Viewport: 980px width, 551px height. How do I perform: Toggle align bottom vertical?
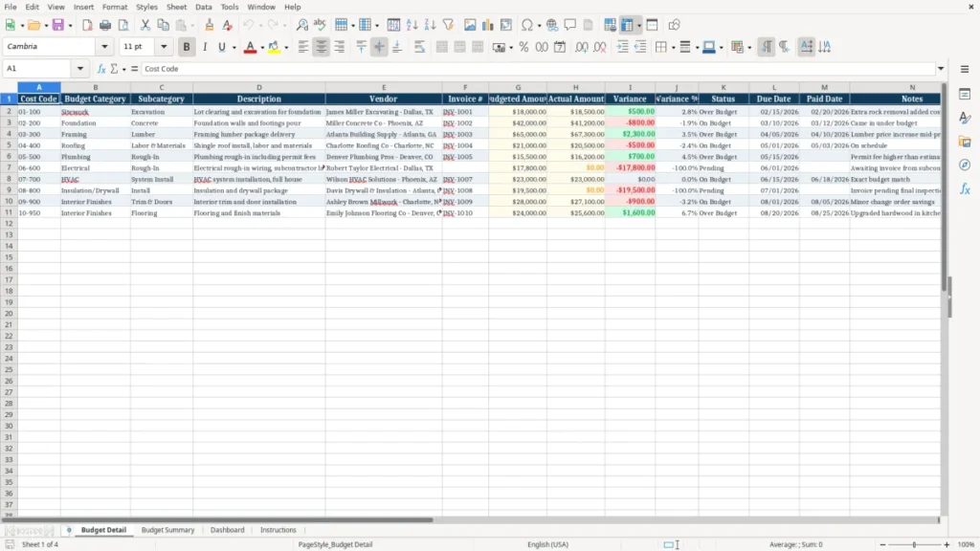coord(397,47)
